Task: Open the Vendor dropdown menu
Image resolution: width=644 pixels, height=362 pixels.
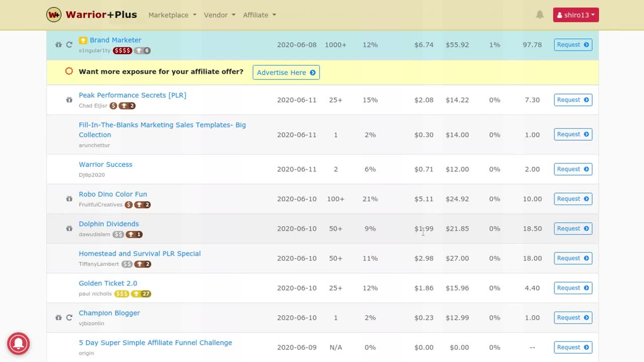Action: (219, 15)
